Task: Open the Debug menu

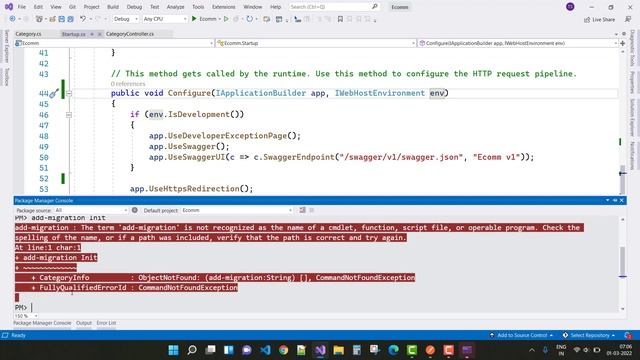Action: [x=134, y=7]
